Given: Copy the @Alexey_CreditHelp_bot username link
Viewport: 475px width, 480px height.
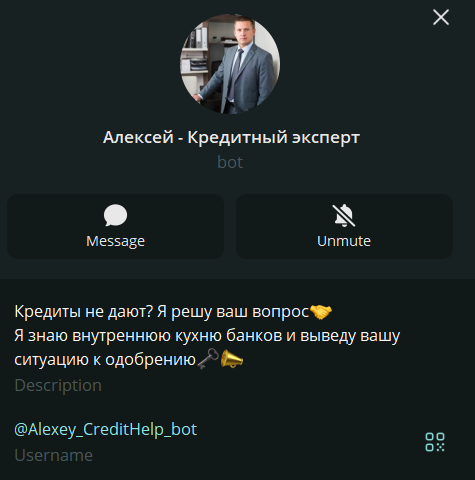Looking at the screenshot, I should point(106,429).
